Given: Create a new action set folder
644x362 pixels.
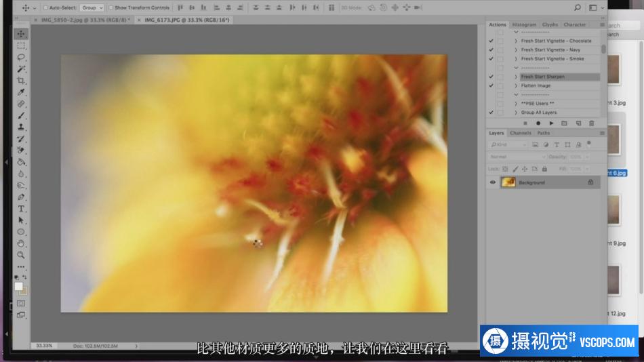Looking at the screenshot, I should [564, 123].
